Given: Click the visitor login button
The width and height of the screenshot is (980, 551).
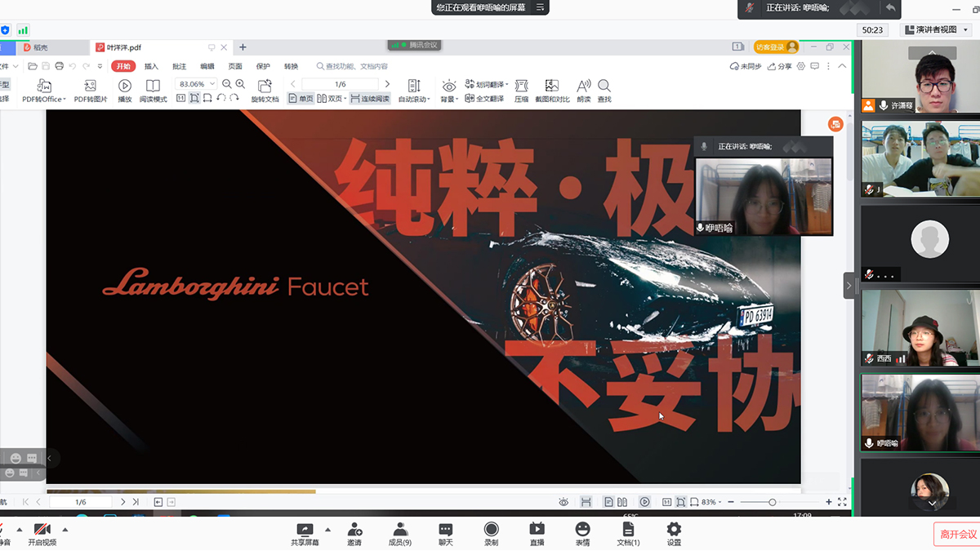Looking at the screenshot, I should (776, 47).
